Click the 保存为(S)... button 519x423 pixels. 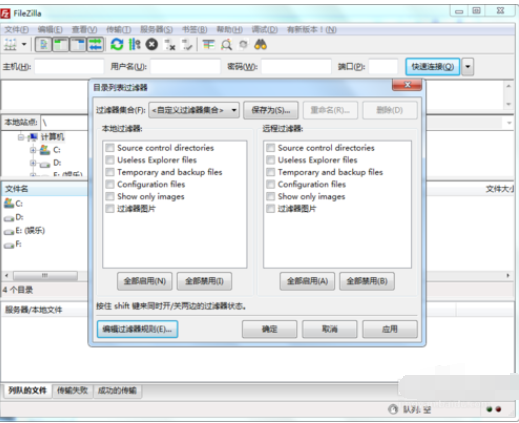271,110
